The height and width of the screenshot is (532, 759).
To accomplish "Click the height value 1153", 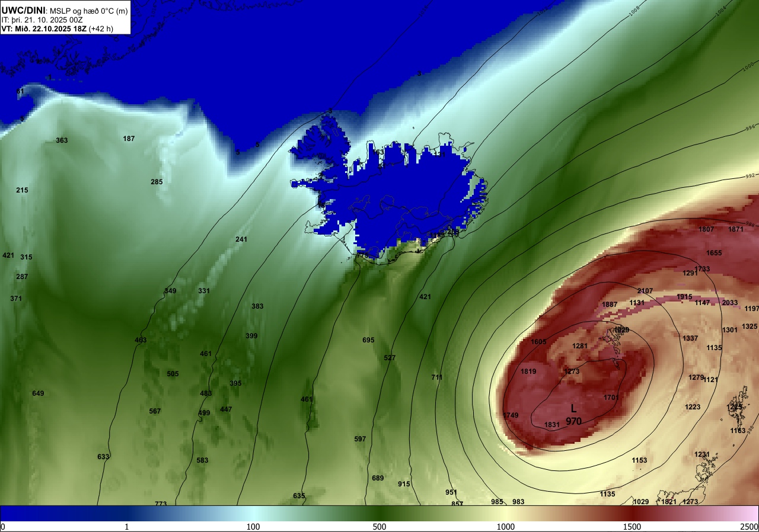I will click(x=639, y=460).
